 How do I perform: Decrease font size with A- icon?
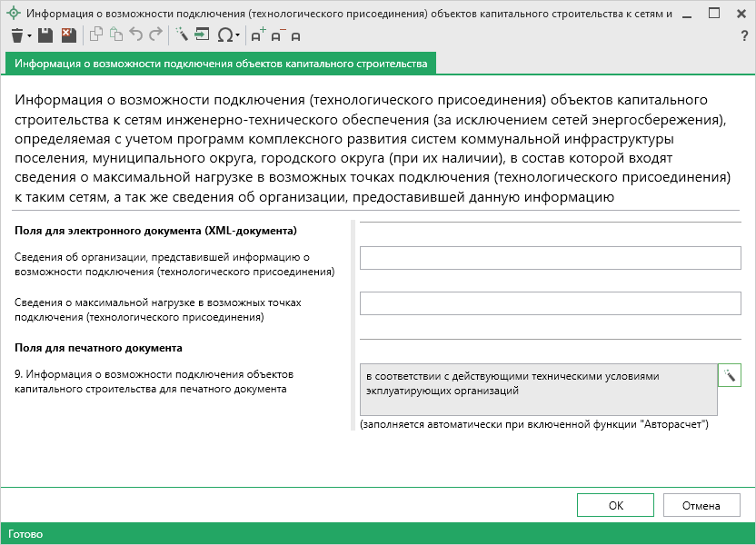[277, 35]
